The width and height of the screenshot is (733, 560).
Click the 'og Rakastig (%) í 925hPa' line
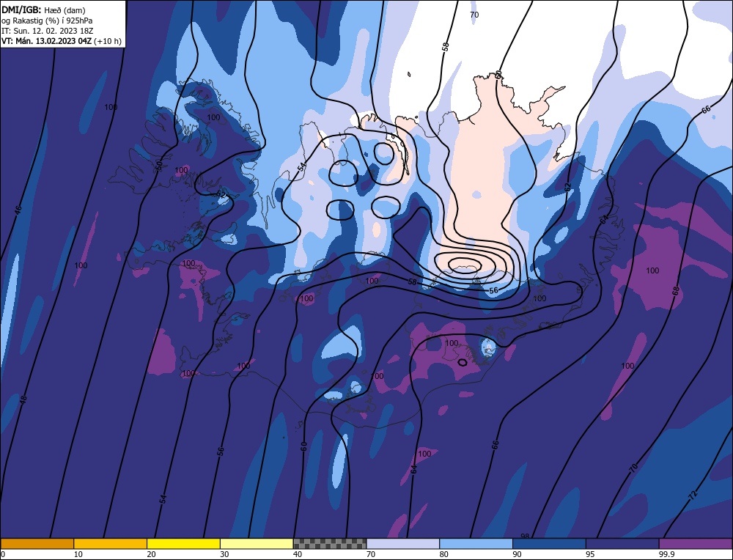point(47,21)
